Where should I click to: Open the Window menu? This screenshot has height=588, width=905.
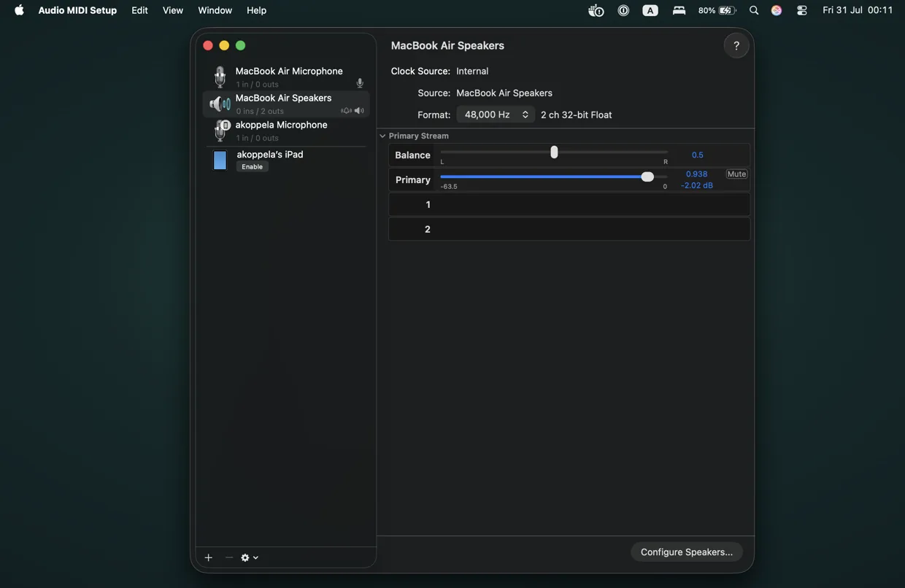coord(215,10)
